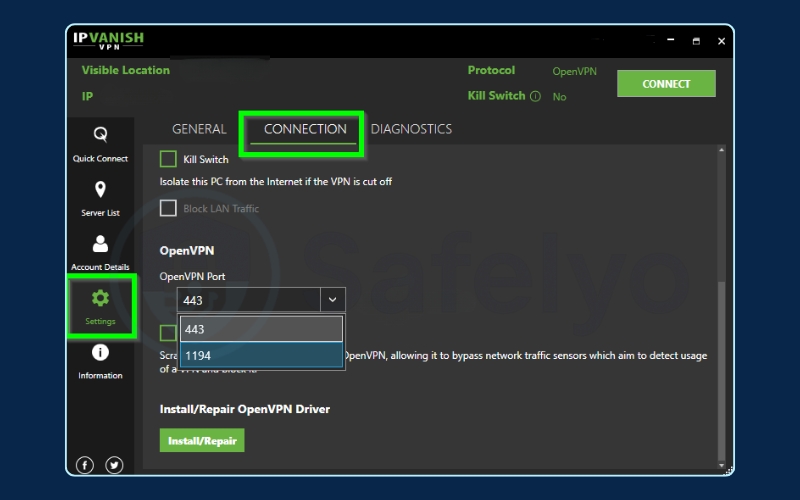Toggle the Scramble checkbox below OpenVPN Port
800x500 pixels.
tap(168, 333)
